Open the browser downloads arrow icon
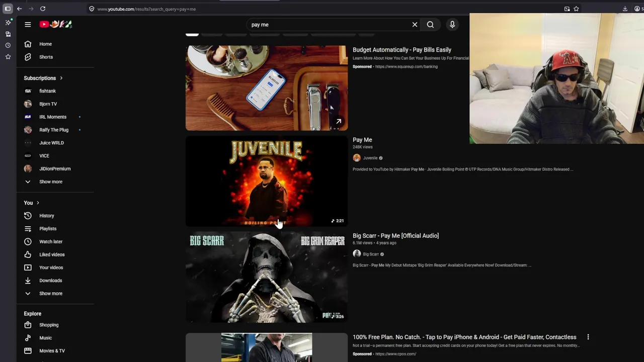644x362 pixels. click(x=625, y=9)
